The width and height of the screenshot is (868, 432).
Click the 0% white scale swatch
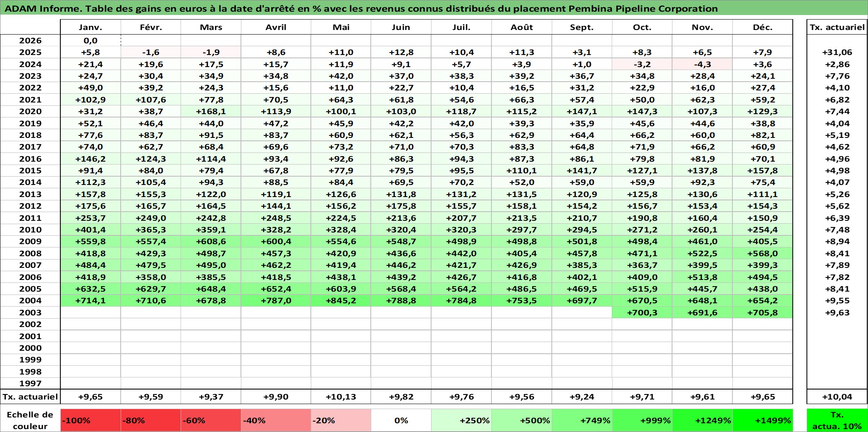(x=401, y=420)
